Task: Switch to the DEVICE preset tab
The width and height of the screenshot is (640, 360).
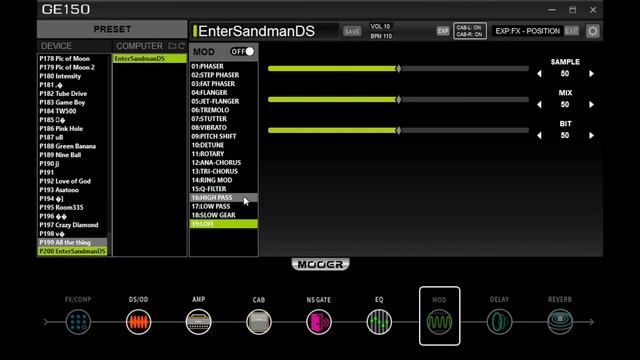Action: point(56,46)
